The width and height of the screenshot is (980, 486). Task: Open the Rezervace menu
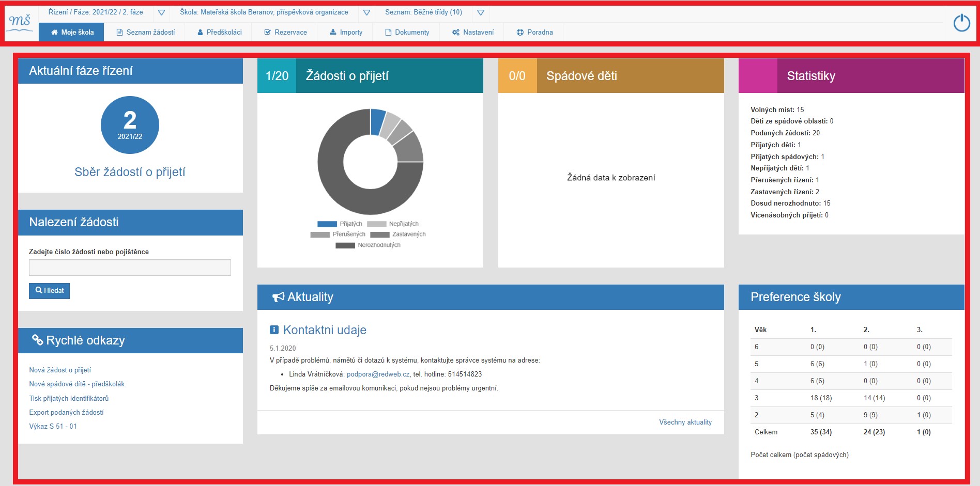pos(285,32)
